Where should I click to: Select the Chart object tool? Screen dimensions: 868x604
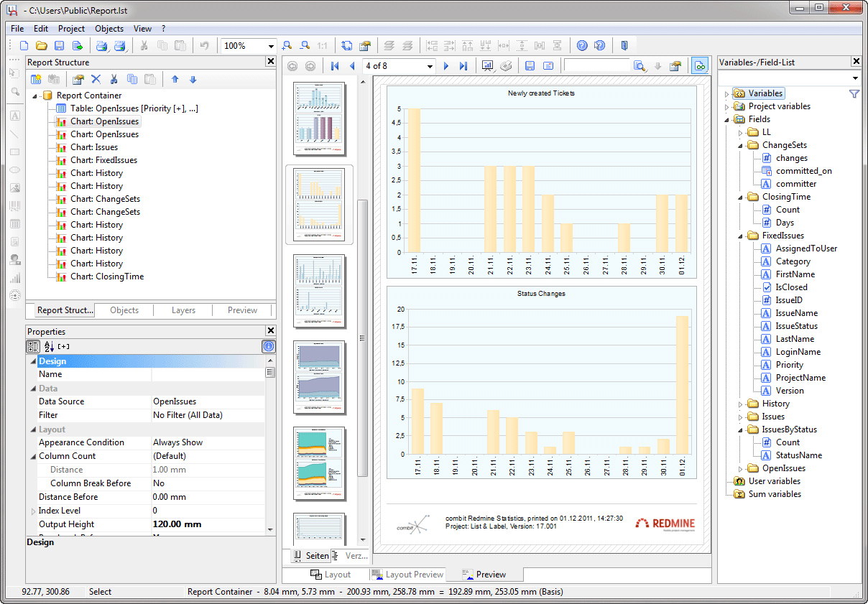(14, 277)
